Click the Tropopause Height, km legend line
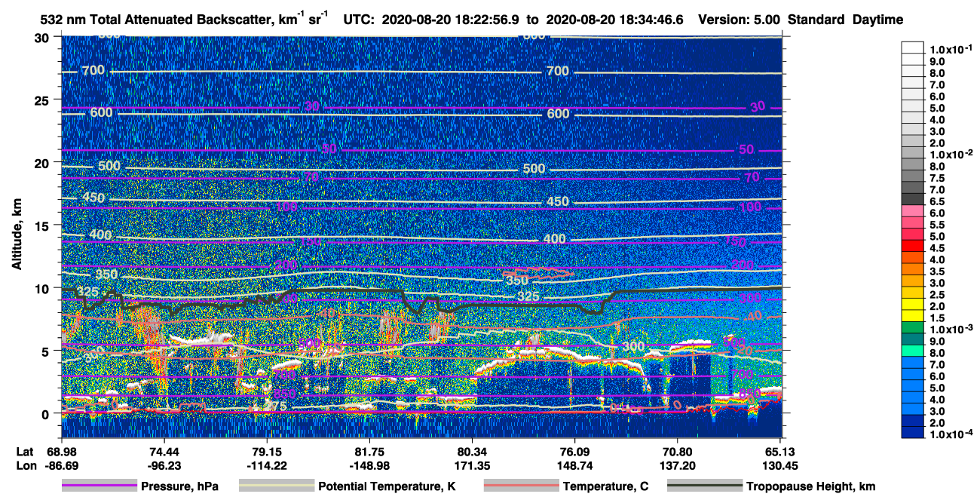The image size is (980, 503). click(704, 486)
